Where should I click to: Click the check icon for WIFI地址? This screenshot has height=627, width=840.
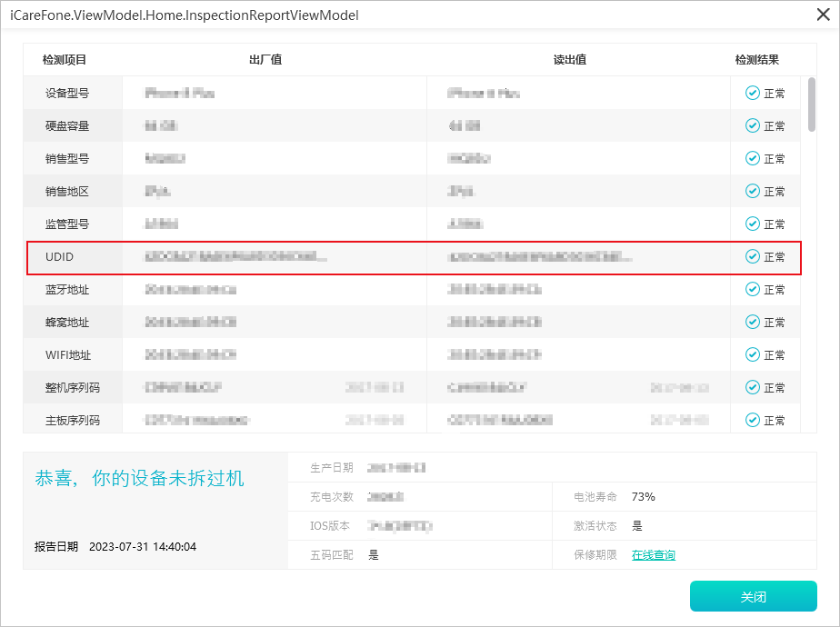tap(752, 355)
